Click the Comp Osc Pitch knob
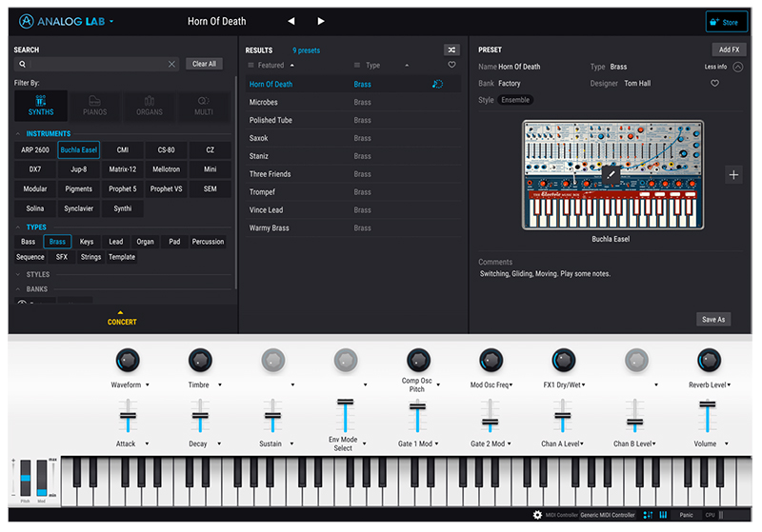Viewport: 762px width, 532px height. pos(418,361)
